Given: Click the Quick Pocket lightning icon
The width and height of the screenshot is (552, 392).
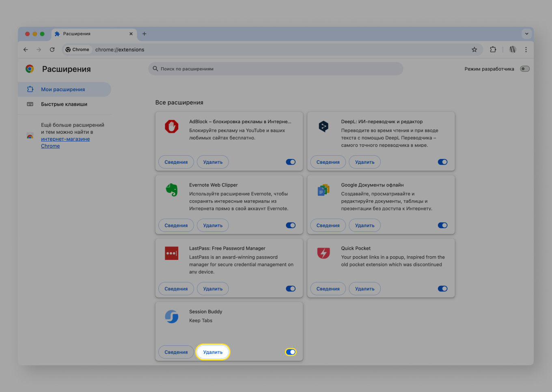Looking at the screenshot, I should (x=323, y=253).
